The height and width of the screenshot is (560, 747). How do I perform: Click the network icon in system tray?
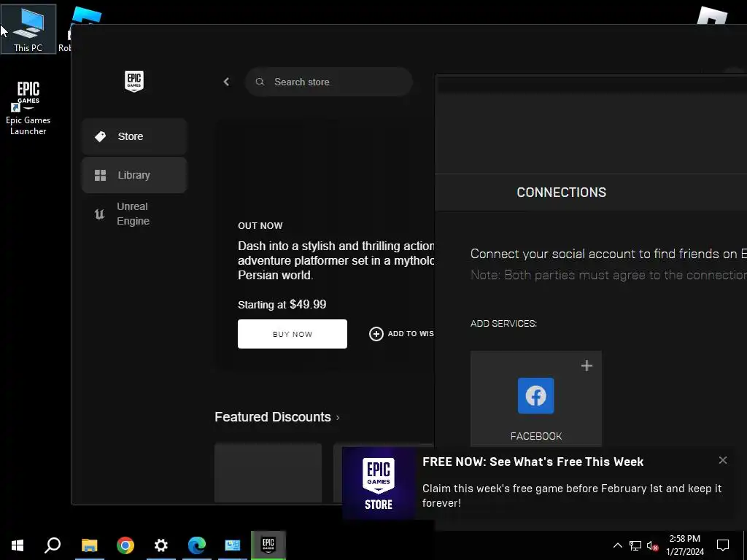(x=635, y=545)
